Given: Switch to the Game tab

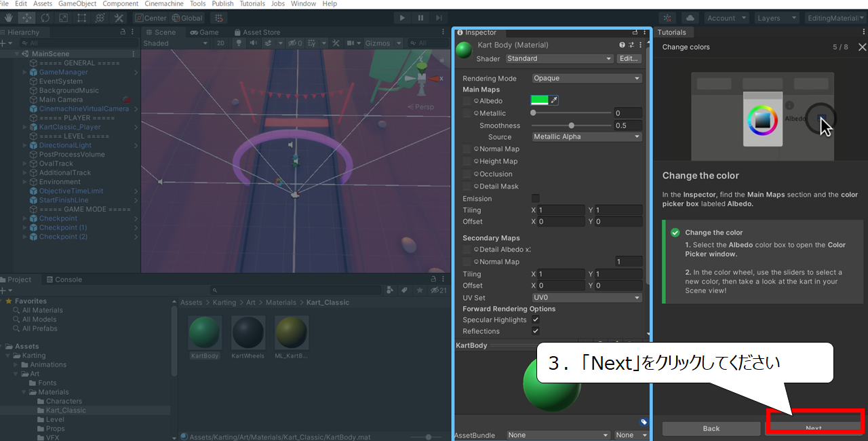Looking at the screenshot, I should (x=204, y=32).
